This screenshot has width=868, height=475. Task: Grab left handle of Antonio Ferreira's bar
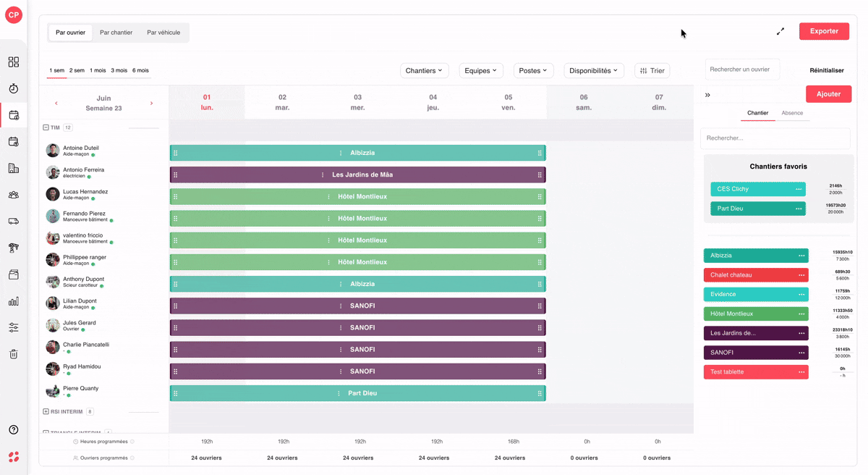176,175
